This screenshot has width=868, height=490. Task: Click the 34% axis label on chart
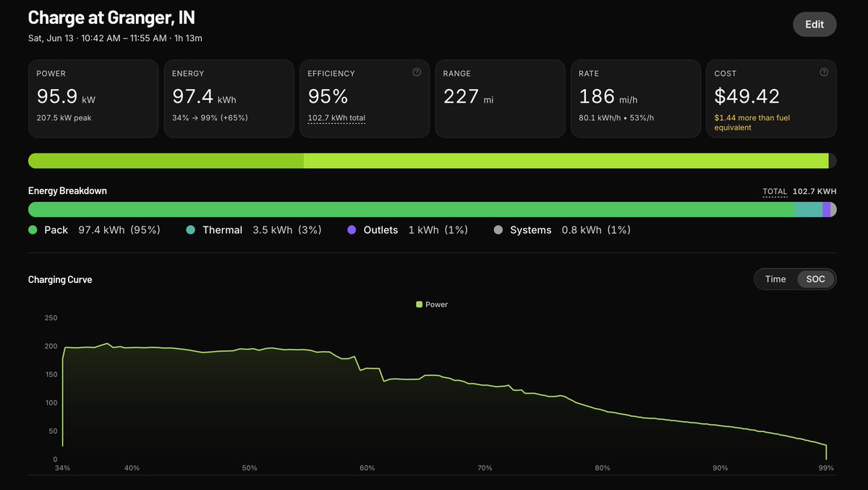click(x=62, y=468)
